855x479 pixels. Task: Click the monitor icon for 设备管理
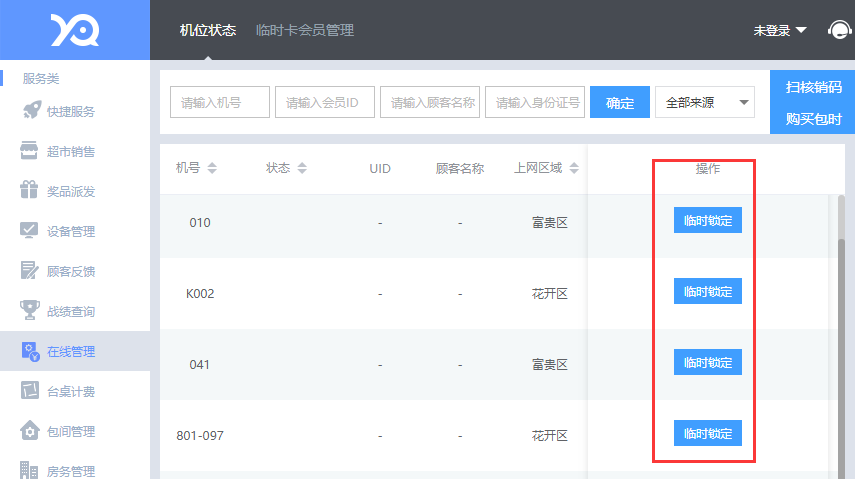point(29,230)
